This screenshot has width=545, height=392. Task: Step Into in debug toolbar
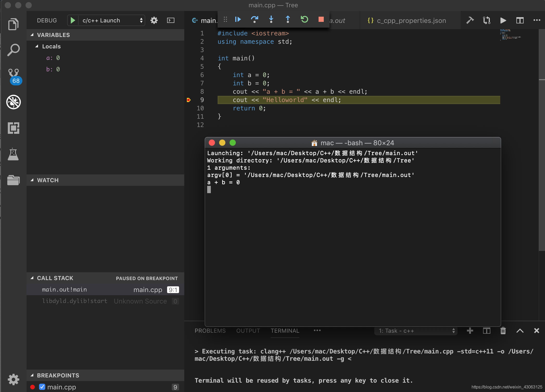point(271,19)
